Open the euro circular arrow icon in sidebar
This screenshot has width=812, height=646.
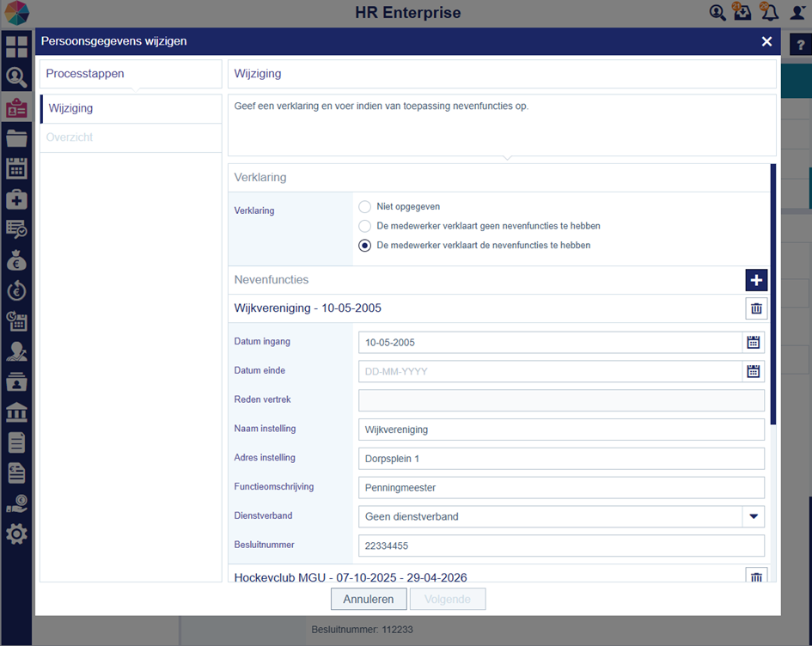pos(16,290)
